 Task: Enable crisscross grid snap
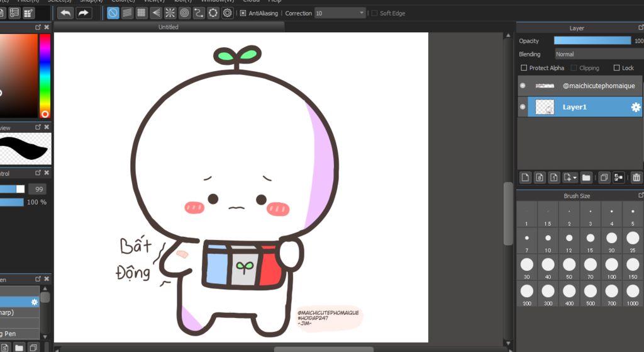coord(142,13)
